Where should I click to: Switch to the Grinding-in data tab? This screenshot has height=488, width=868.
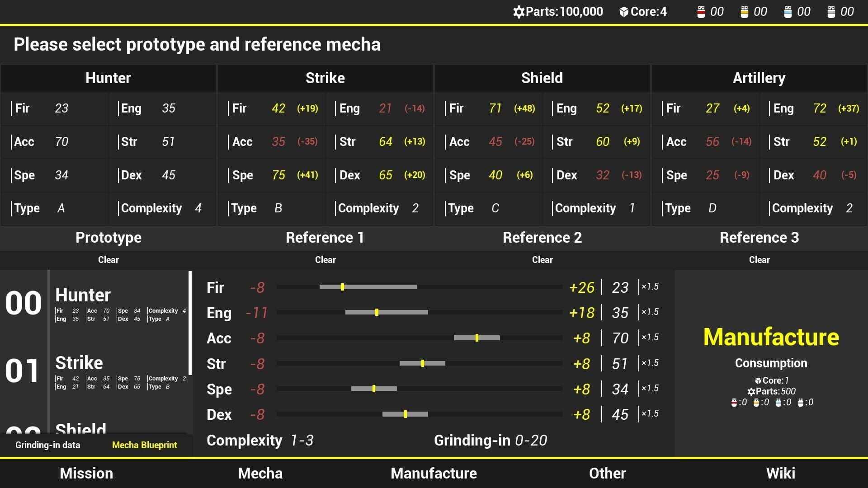click(47, 445)
